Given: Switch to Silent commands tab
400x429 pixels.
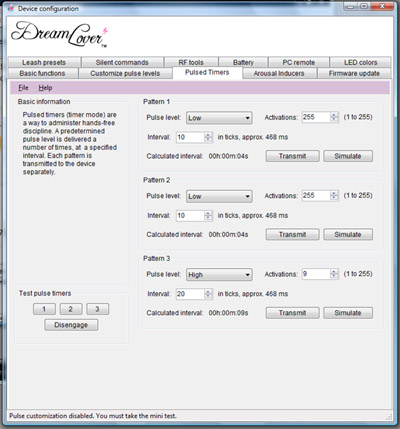Looking at the screenshot, I should tap(122, 62).
